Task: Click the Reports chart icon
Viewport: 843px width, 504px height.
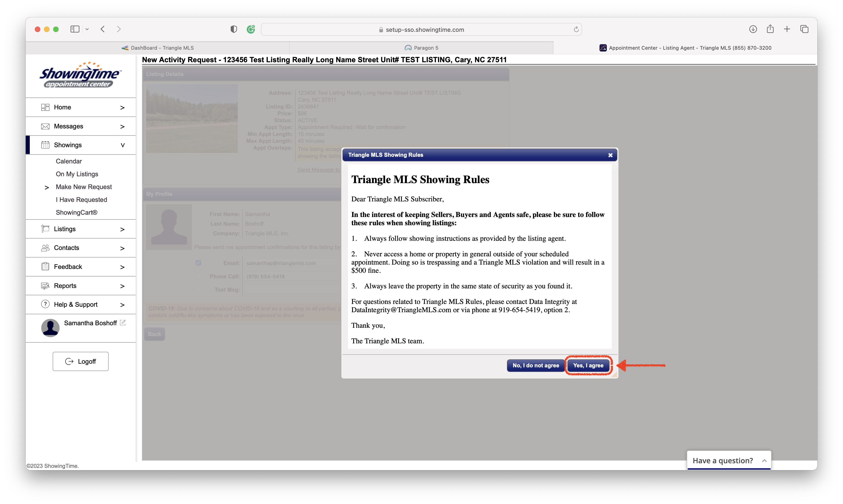Action: pos(45,286)
